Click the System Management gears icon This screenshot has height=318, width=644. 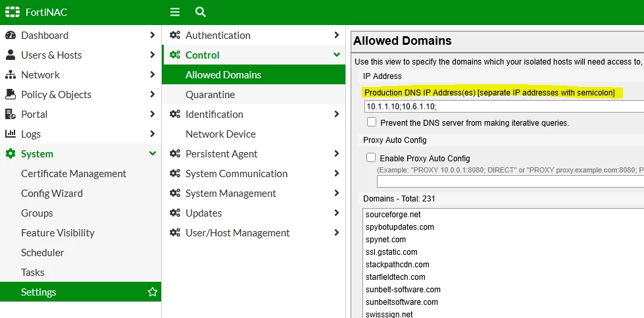click(x=175, y=193)
